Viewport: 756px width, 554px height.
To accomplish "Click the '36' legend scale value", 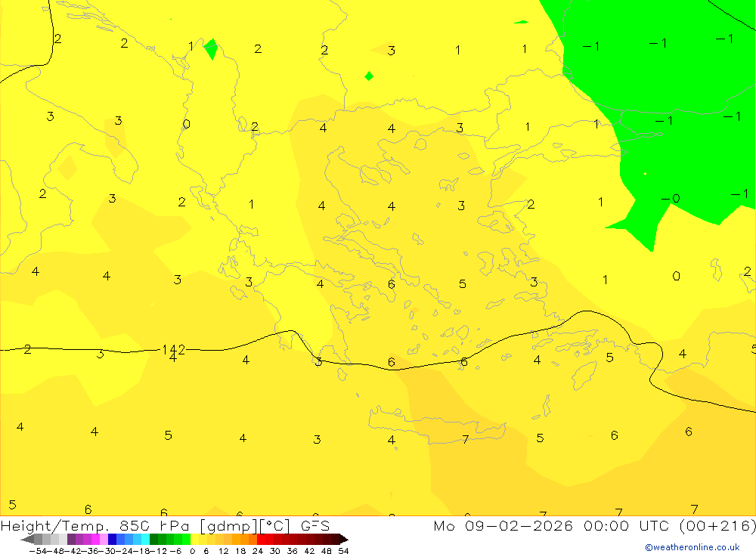I will point(293,551).
